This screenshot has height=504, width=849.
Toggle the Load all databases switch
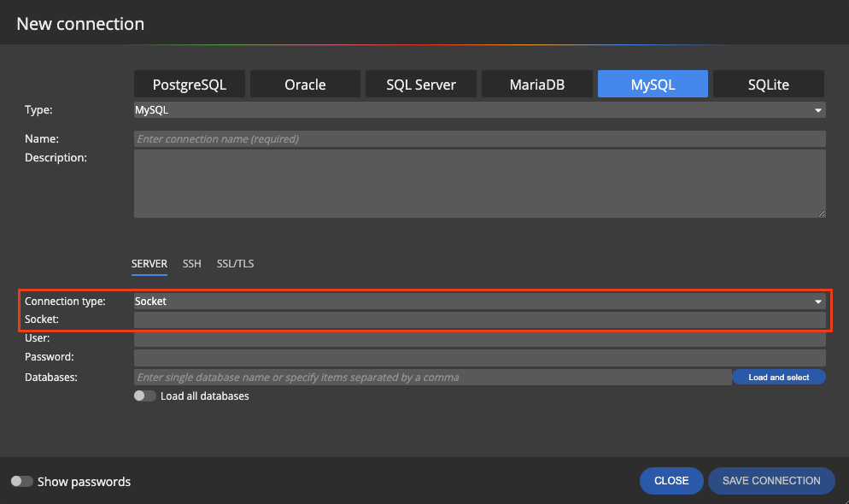click(x=144, y=396)
